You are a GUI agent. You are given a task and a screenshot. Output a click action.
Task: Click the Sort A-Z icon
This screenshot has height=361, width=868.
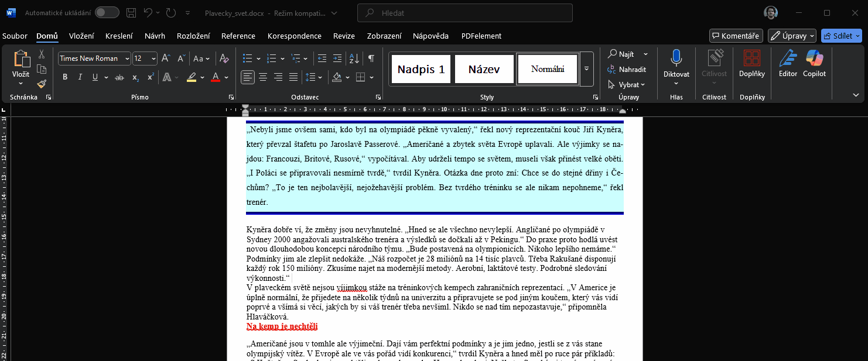[x=354, y=59]
